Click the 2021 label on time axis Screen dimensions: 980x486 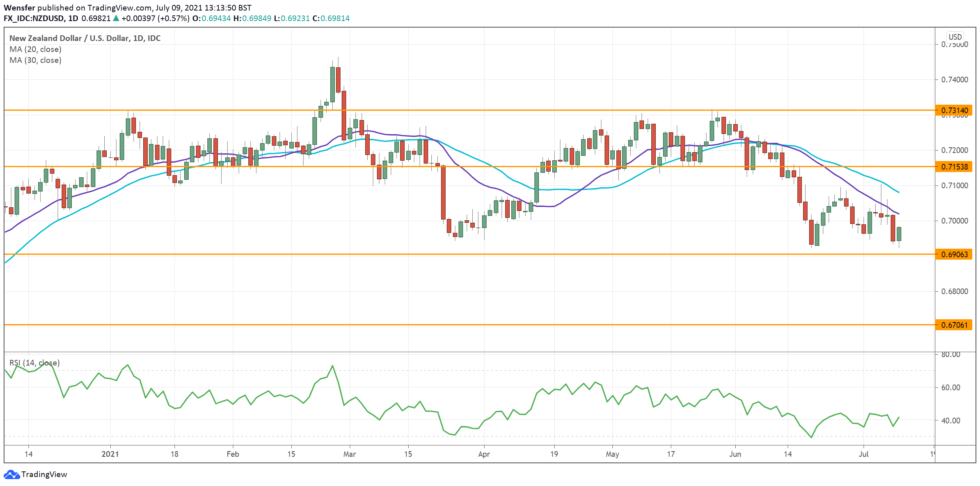coord(110,454)
